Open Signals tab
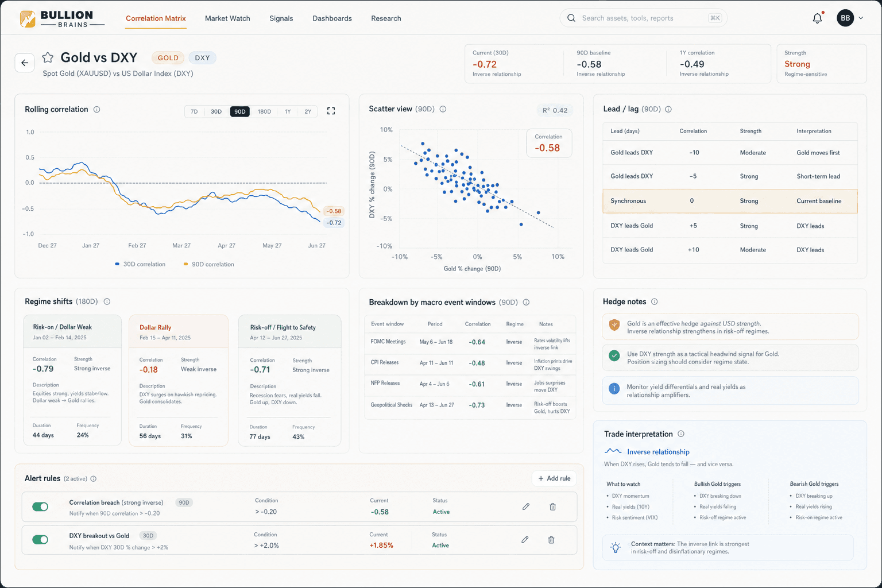Image resolution: width=882 pixels, height=588 pixels. [281, 18]
